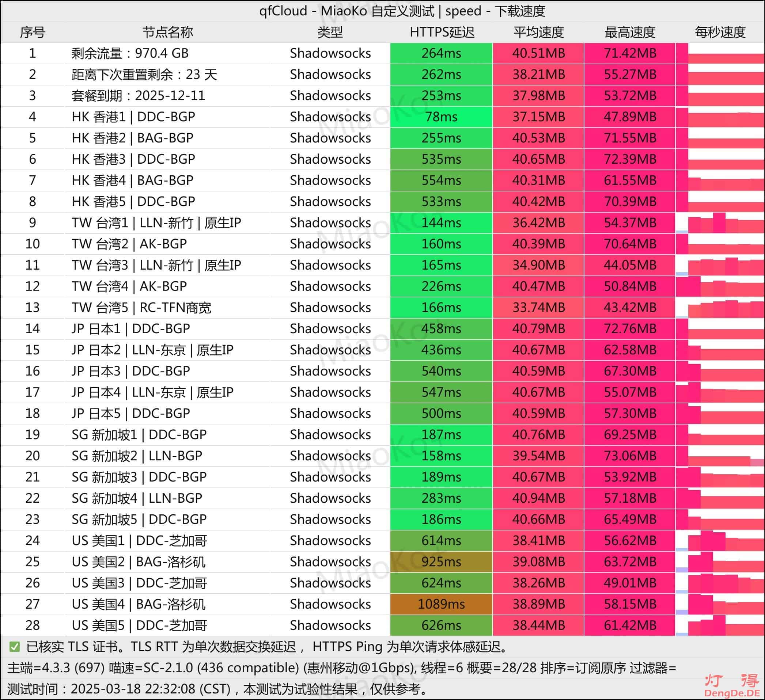The image size is (765, 700).
Task: Click the green TLS verified checkmark icon
Action: tap(14, 647)
